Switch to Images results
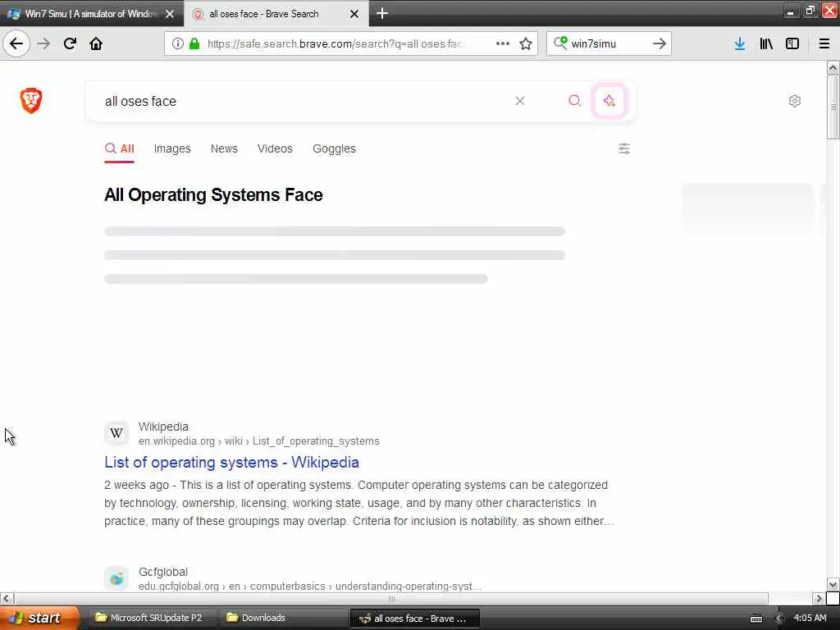 pyautogui.click(x=172, y=148)
